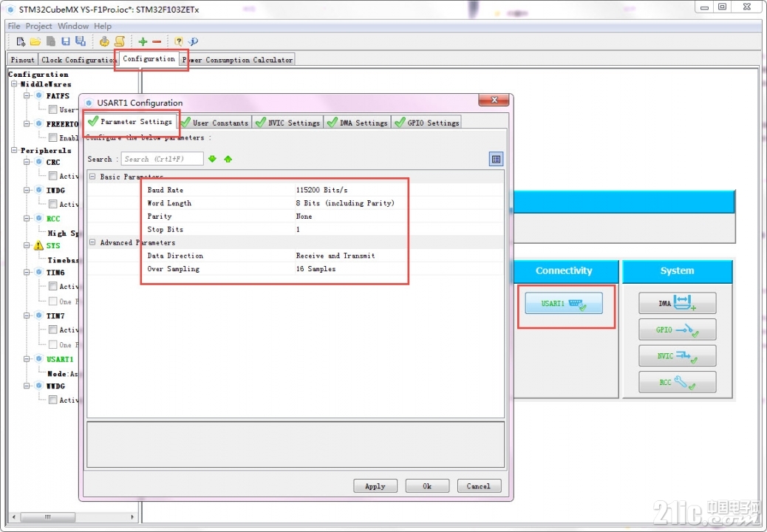
Task: Collapse the TIM6 tree node
Action: click(27, 273)
